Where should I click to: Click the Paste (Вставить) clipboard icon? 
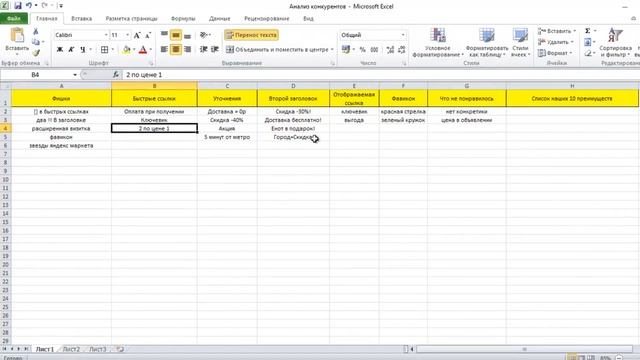point(17,36)
